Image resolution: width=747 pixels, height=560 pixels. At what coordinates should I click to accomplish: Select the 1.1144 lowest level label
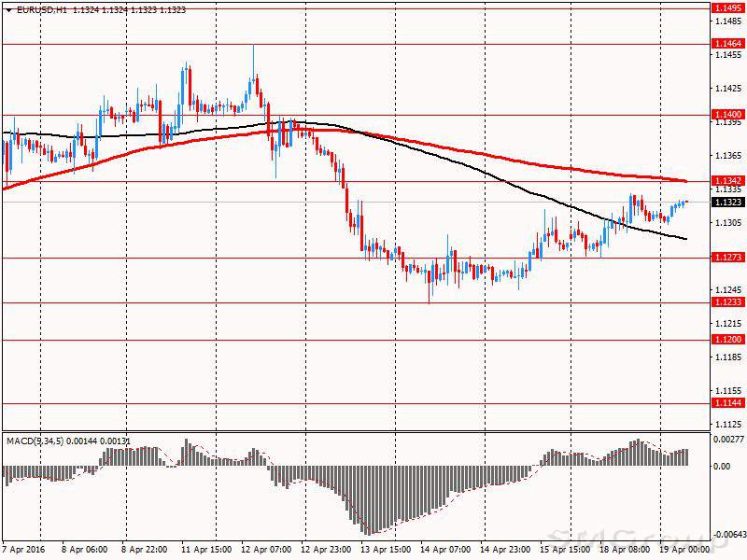pyautogui.click(x=727, y=402)
